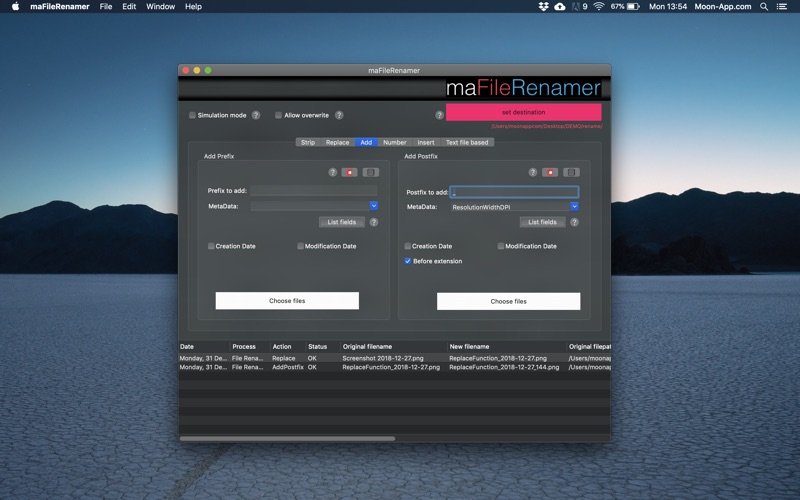Click the gray film-strip button in Add Postfix panel
The width and height of the screenshot is (800, 500).
click(x=571, y=172)
